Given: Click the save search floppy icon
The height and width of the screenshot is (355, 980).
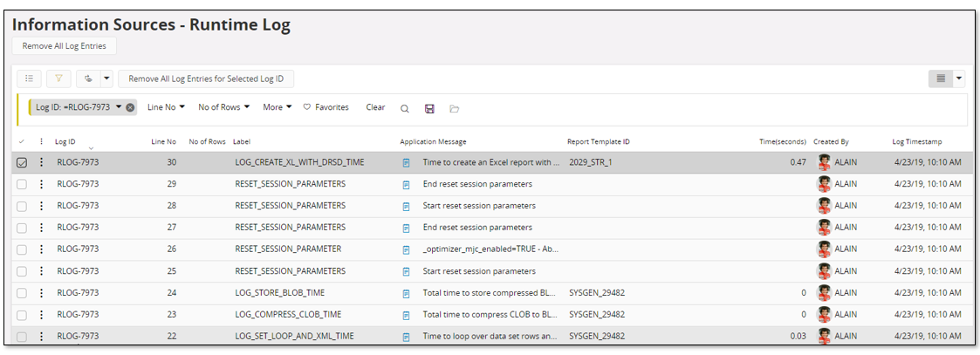Looking at the screenshot, I should pyautogui.click(x=429, y=108).
